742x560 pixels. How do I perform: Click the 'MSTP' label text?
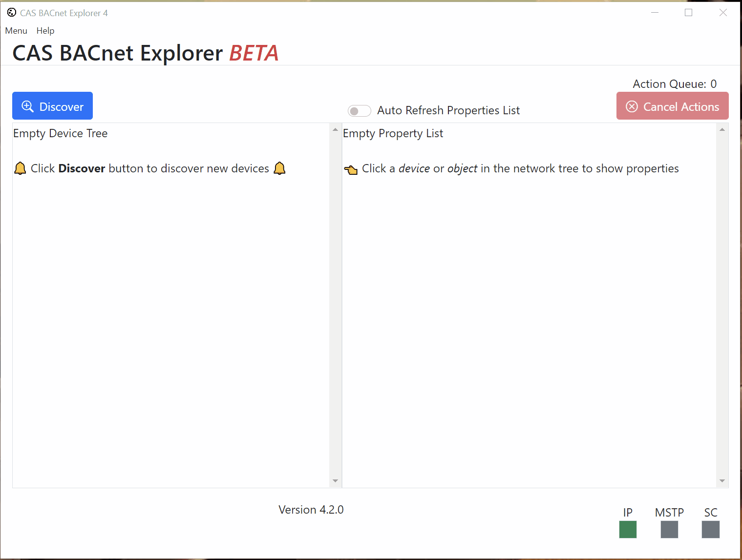[669, 513]
